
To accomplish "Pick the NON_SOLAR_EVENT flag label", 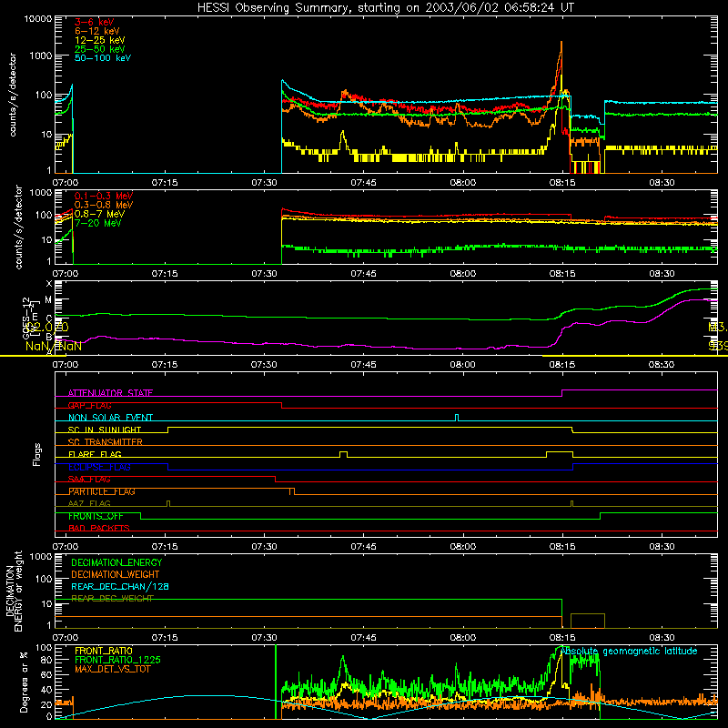I will pos(110,418).
